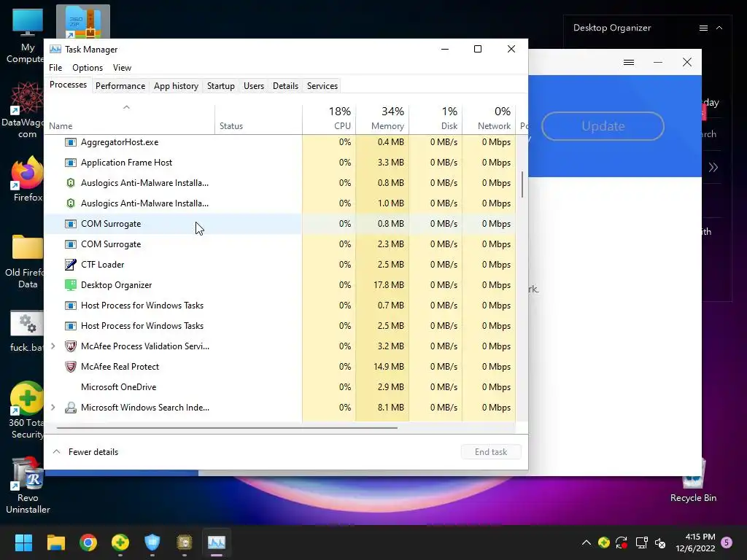Click the Application Frame Host icon
Screen dimensions: 747x560
[x=71, y=163]
